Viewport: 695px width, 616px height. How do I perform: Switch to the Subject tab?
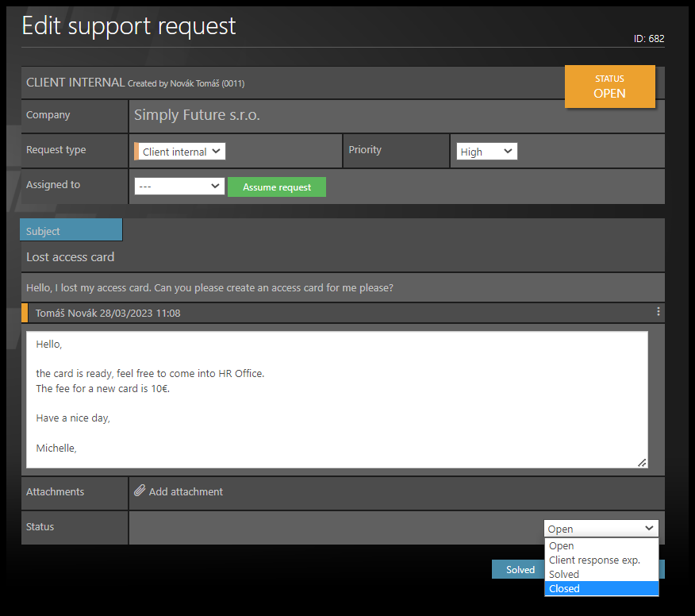pyautogui.click(x=71, y=231)
